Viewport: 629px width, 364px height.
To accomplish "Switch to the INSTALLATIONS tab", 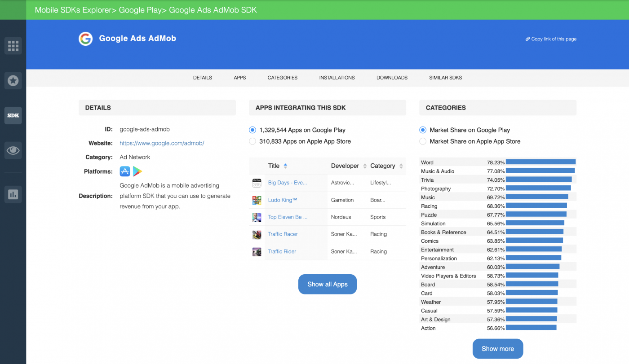I will click(337, 78).
